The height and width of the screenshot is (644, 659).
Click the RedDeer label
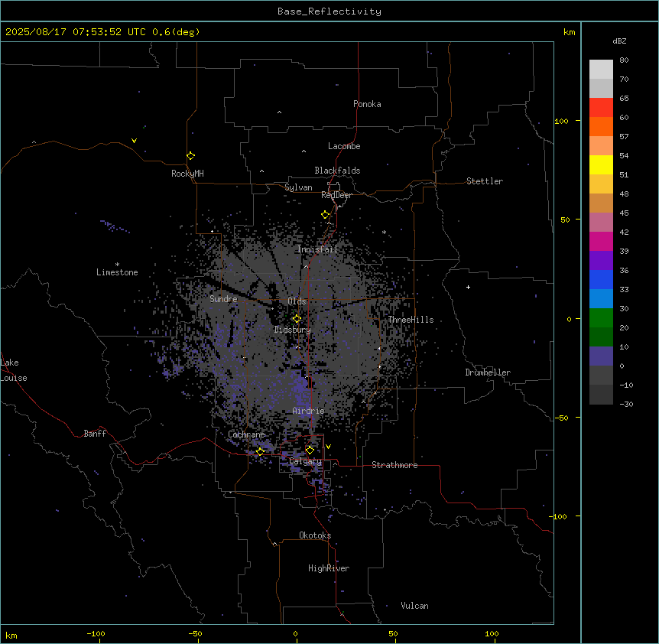tap(336, 195)
